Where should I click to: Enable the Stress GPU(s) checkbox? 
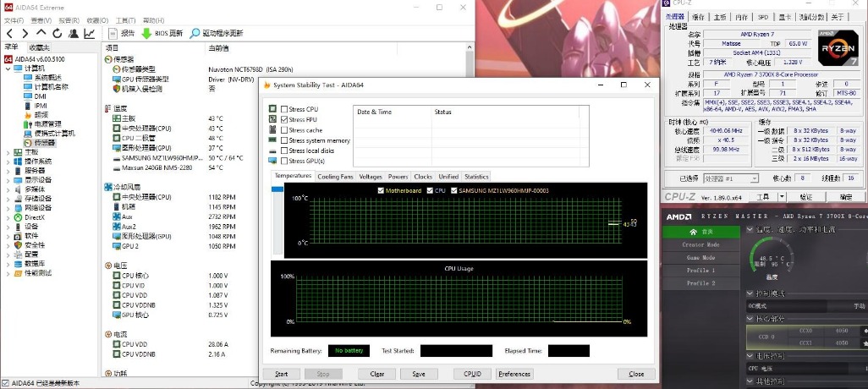[284, 161]
